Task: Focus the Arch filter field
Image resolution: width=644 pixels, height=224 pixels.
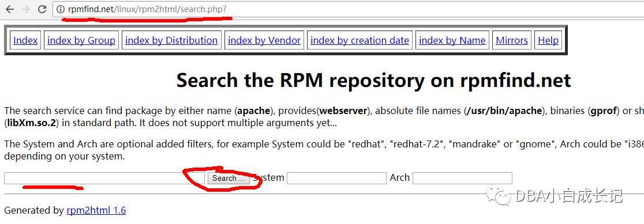Action: pyautogui.click(x=462, y=178)
